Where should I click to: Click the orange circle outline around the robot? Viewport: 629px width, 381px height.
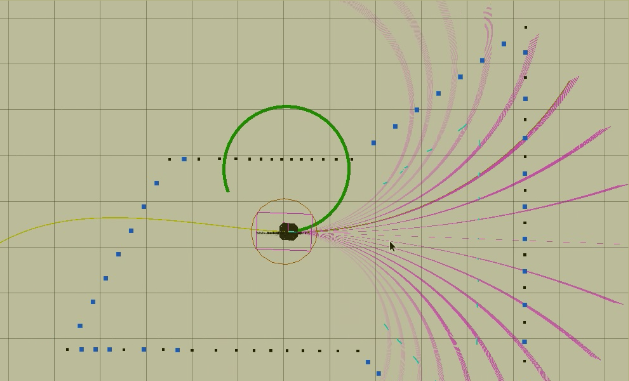click(x=284, y=199)
